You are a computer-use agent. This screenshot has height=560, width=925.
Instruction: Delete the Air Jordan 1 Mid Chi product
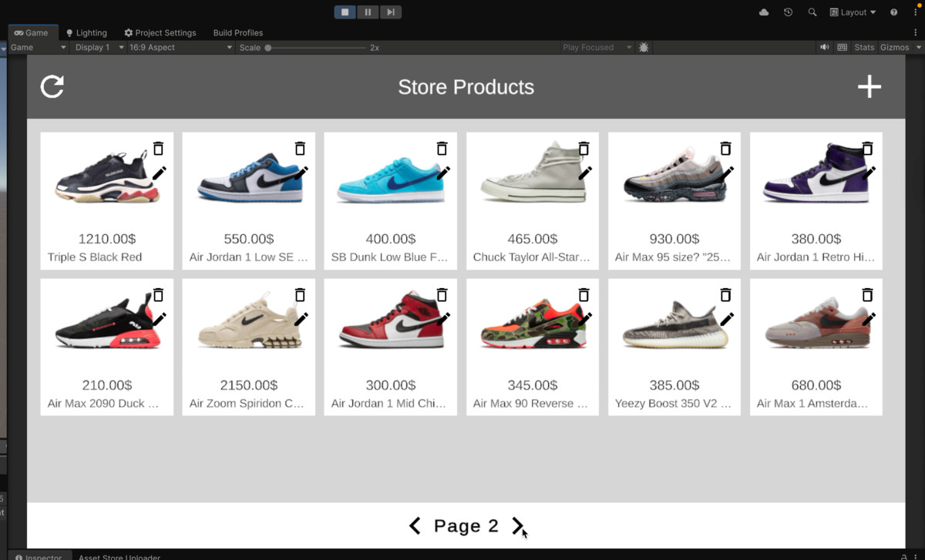coord(442,294)
